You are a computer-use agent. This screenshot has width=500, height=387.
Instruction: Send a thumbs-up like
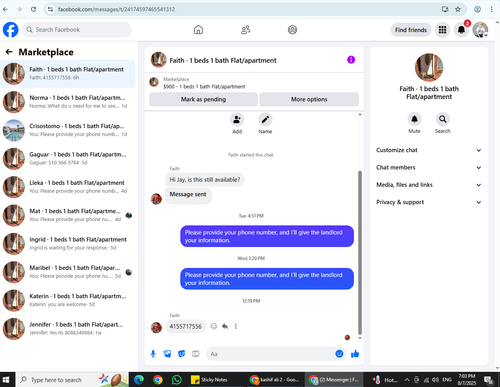coord(355,354)
